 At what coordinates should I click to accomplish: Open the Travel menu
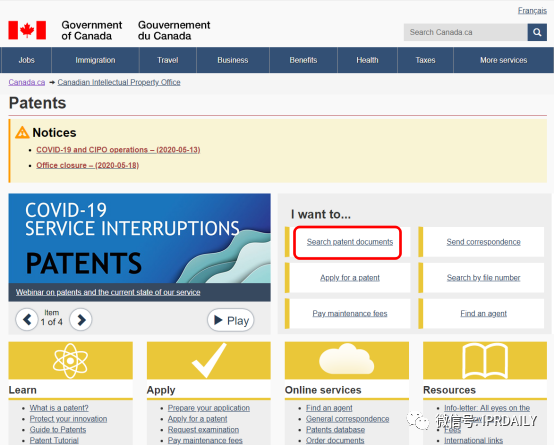click(168, 60)
